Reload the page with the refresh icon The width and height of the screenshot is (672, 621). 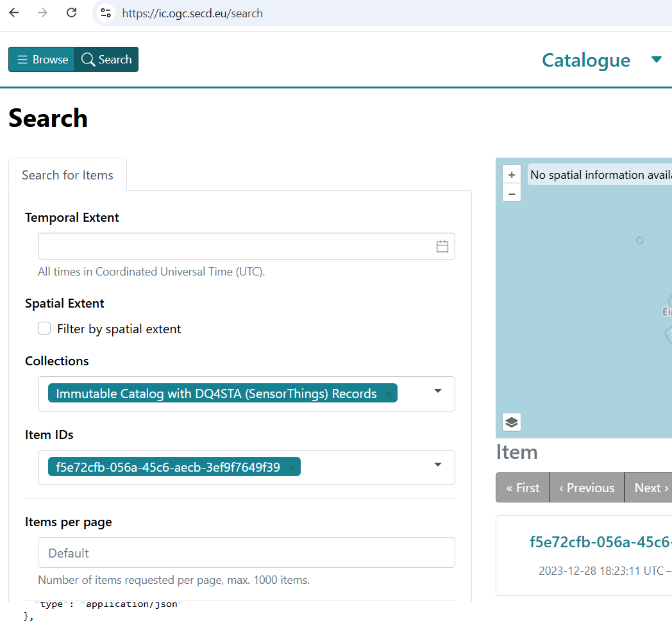(72, 13)
